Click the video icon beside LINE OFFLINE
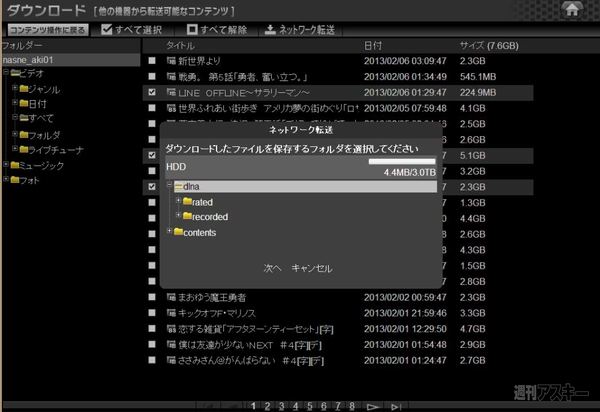 [171, 92]
